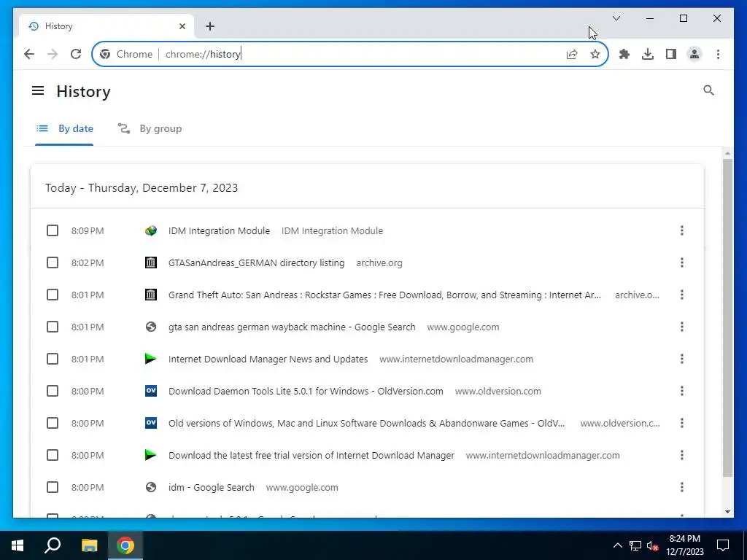The image size is (747, 560).
Task: Open actions menu for gta san andreas search
Action: click(x=682, y=327)
